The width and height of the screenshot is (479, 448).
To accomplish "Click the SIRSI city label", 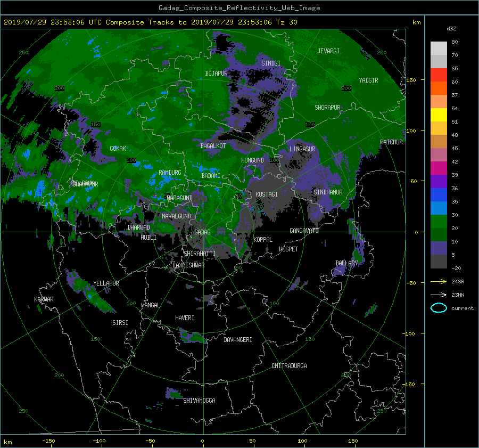I will pyautogui.click(x=120, y=323).
